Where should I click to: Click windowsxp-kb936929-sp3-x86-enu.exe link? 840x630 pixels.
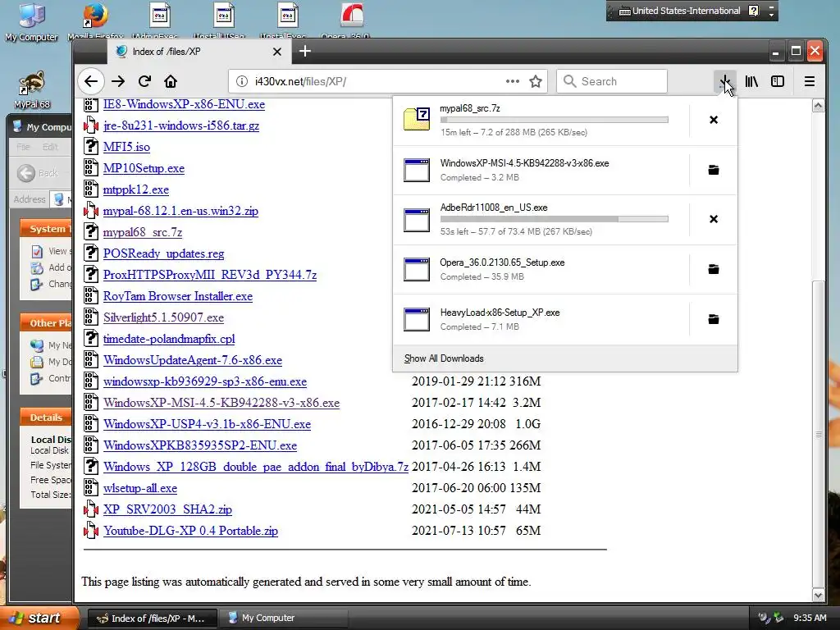[x=204, y=381]
